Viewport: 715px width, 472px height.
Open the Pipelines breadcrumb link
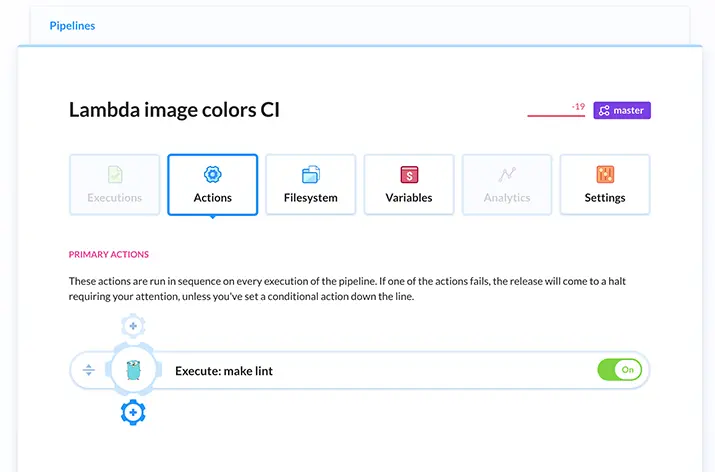pos(72,26)
